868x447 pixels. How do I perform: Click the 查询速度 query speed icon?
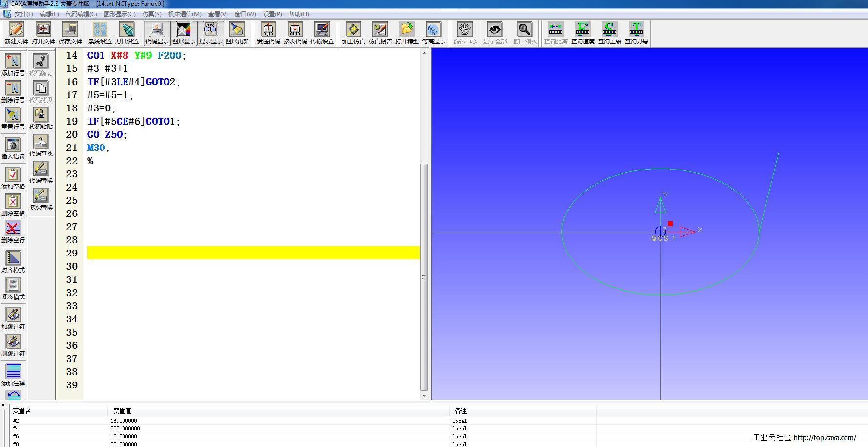coord(582,33)
